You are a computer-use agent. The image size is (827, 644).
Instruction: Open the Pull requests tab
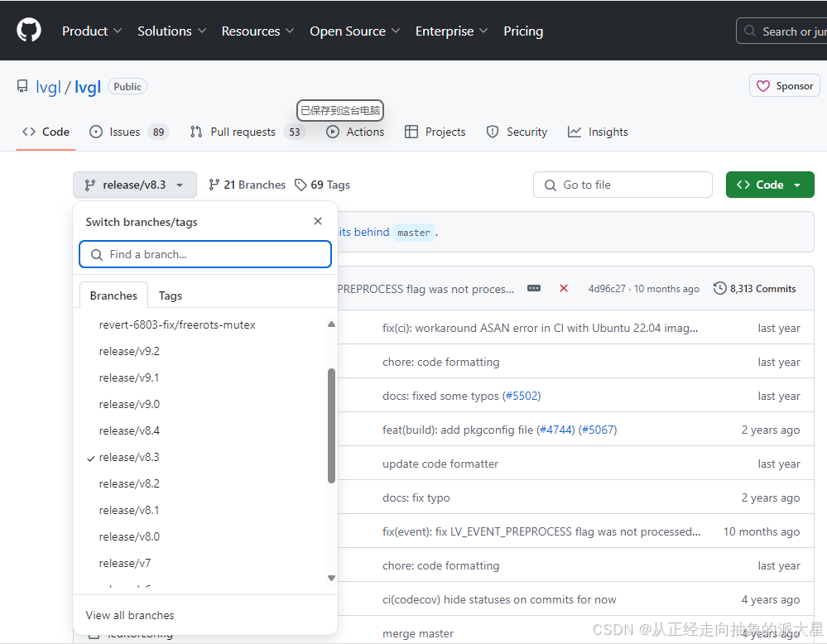pos(247,132)
